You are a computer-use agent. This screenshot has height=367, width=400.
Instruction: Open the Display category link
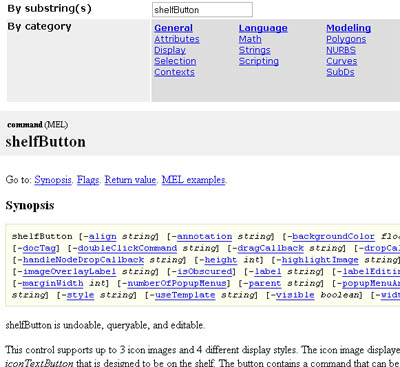pyautogui.click(x=170, y=50)
